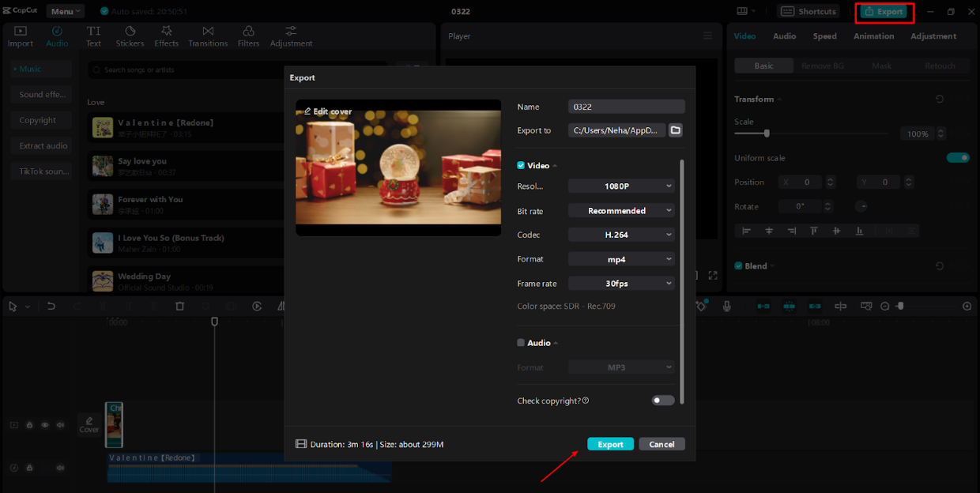980x493 pixels.
Task: Open the Codec H.264 dropdown
Action: (621, 235)
